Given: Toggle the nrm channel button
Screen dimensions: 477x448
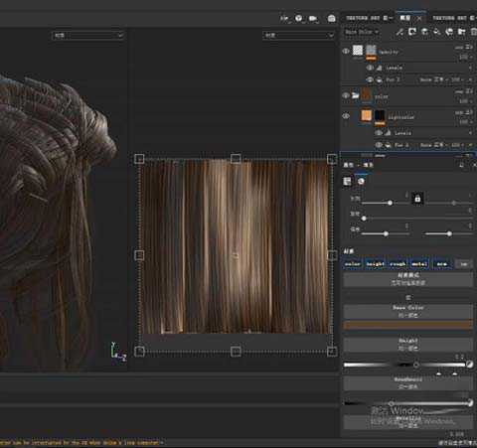Looking at the screenshot, I should tap(442, 264).
